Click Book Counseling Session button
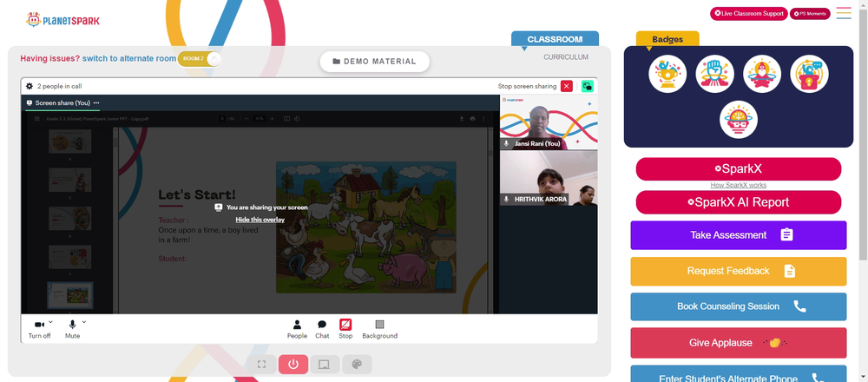Viewport: 868px width, 382px height. 739,306
